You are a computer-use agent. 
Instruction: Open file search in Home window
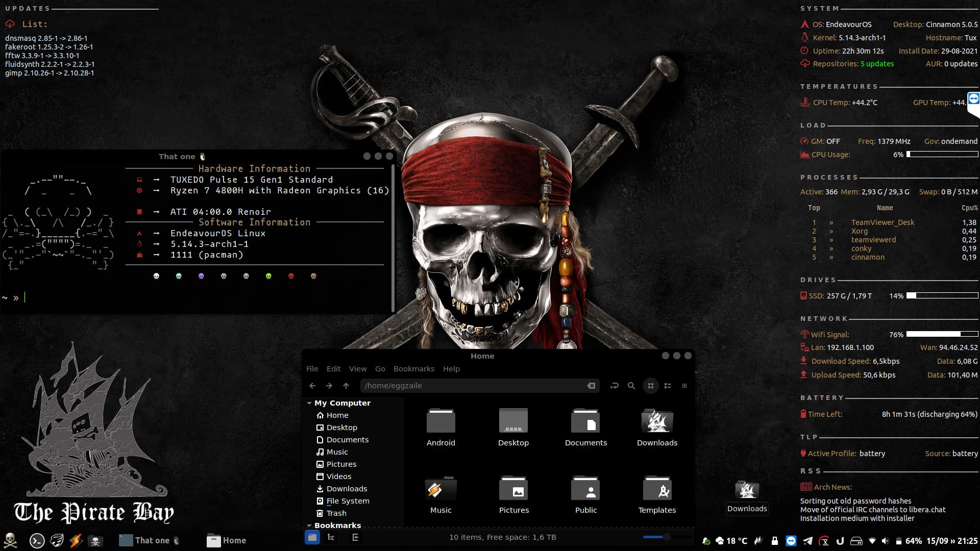pos(631,386)
